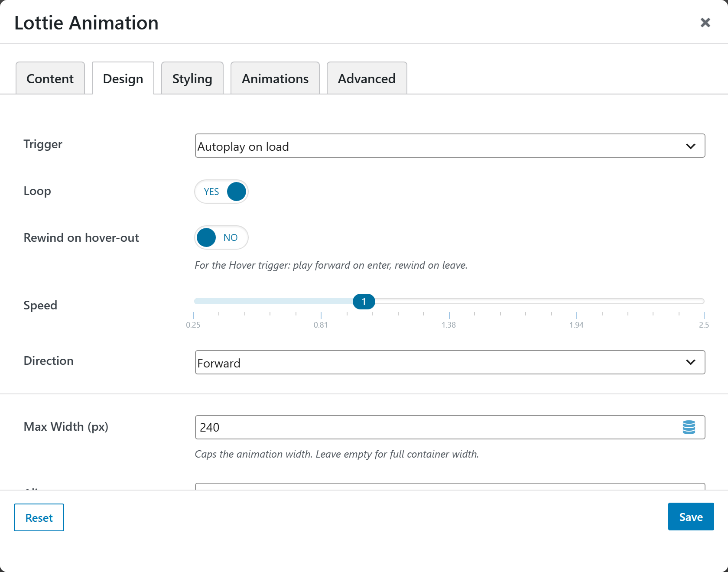Image resolution: width=728 pixels, height=572 pixels.
Task: Click the Rewind on hover-out label
Action: (x=81, y=238)
